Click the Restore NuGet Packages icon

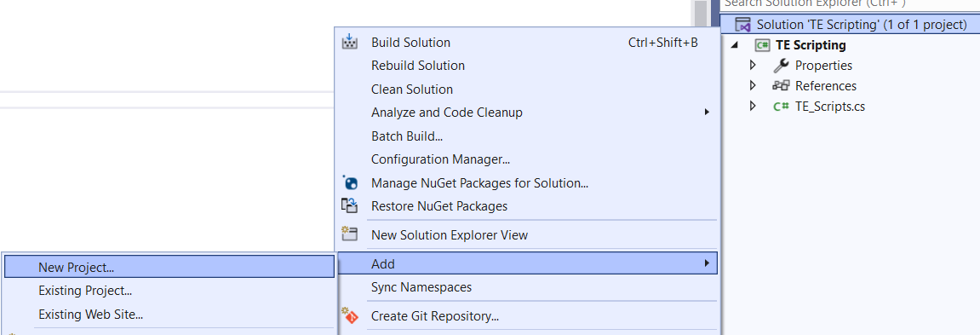point(349,205)
